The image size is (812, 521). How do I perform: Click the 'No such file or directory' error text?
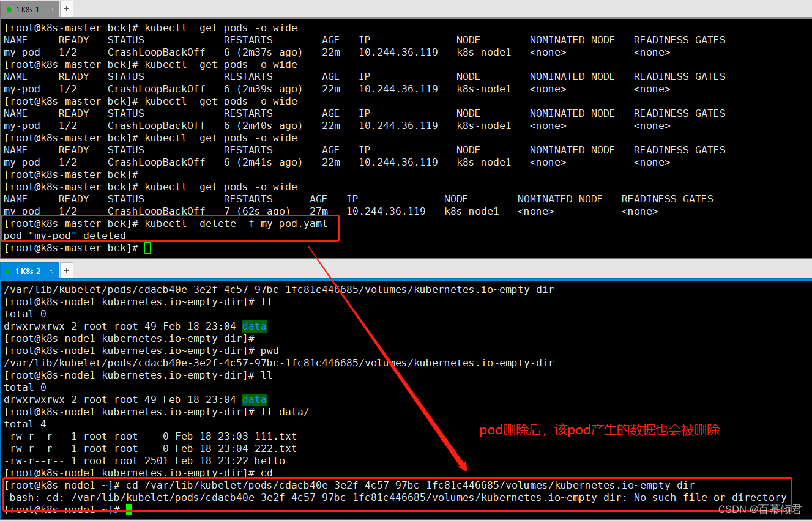tap(710, 498)
